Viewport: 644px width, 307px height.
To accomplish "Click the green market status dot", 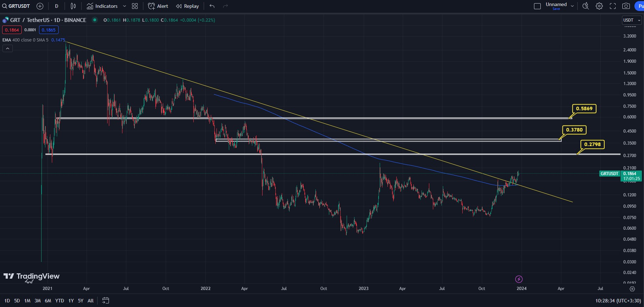I will coord(95,20).
